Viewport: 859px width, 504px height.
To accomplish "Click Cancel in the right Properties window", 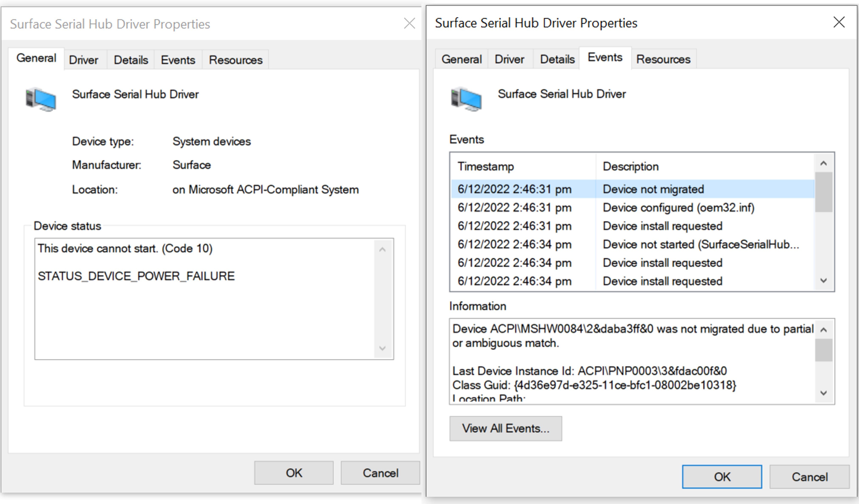I will 810,477.
